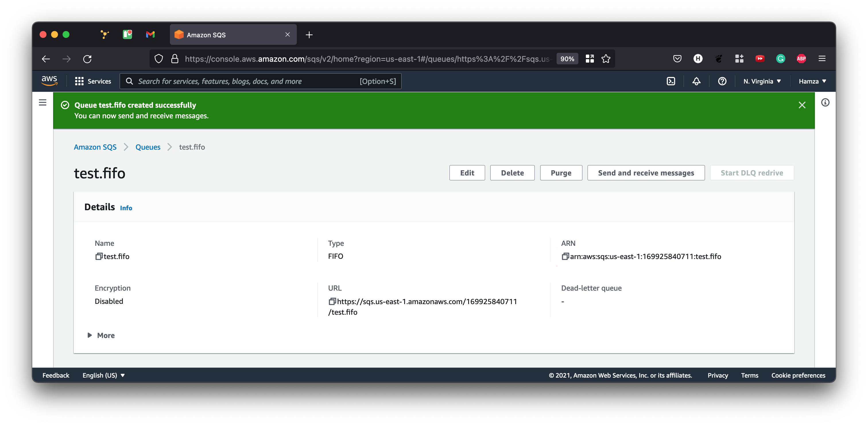Open the Services grid menu
868x425 pixels.
click(93, 81)
